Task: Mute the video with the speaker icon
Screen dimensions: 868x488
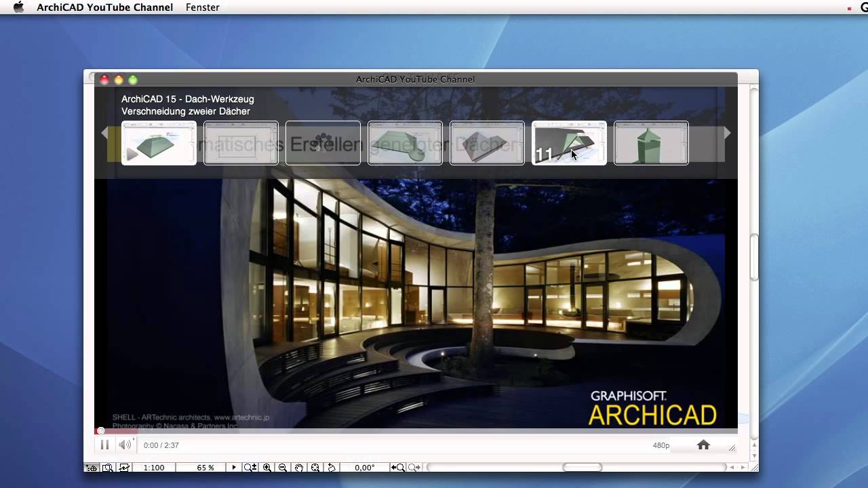Action: (125, 445)
